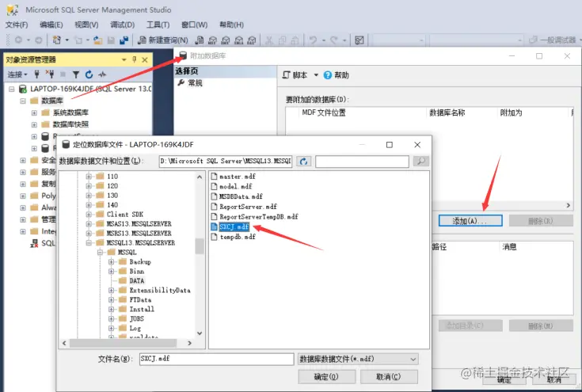Click the search text box in file dialog
The image size is (582, 392).
pos(363,161)
